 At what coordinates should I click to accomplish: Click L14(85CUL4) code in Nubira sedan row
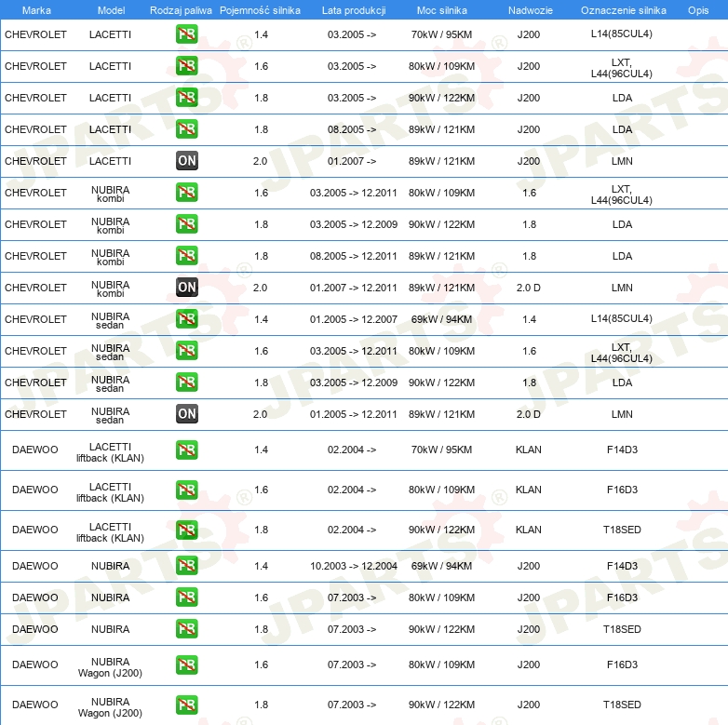(x=621, y=318)
